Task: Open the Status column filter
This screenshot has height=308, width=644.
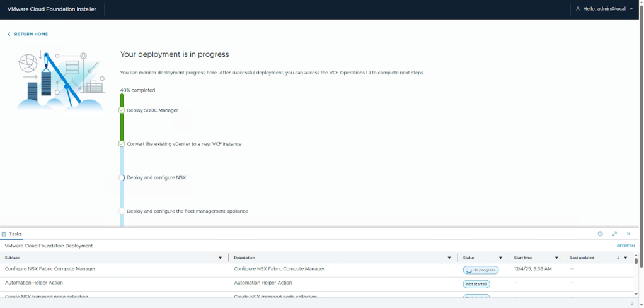Action: click(x=500, y=258)
